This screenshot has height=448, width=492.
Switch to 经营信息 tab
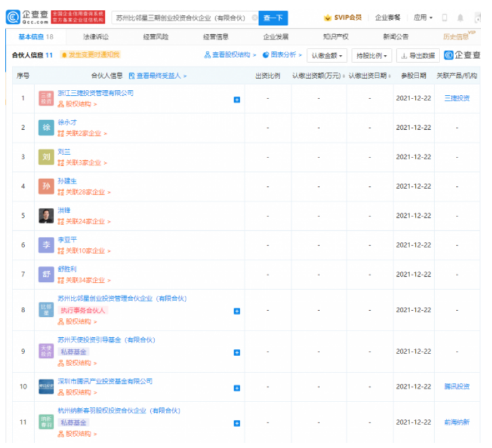click(x=216, y=37)
